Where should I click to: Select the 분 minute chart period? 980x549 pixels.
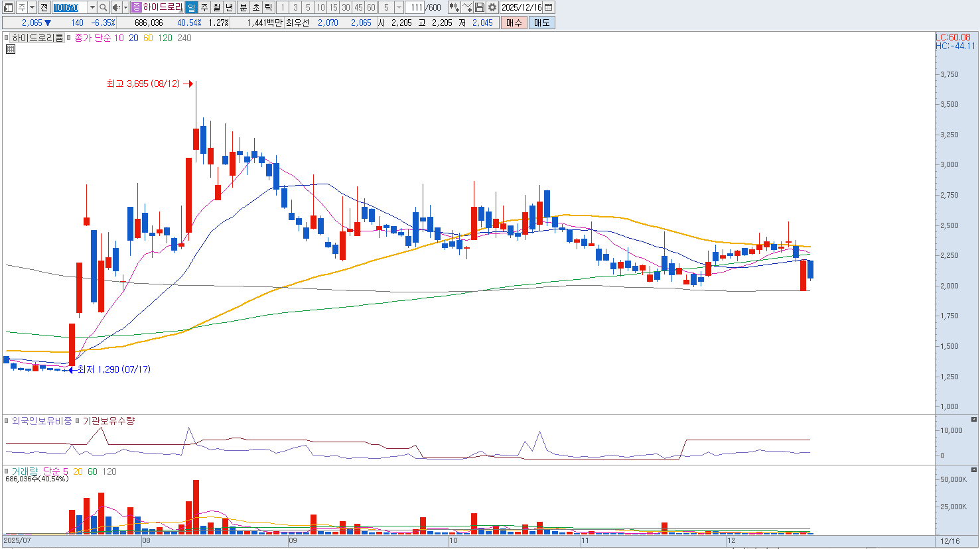[x=243, y=7]
